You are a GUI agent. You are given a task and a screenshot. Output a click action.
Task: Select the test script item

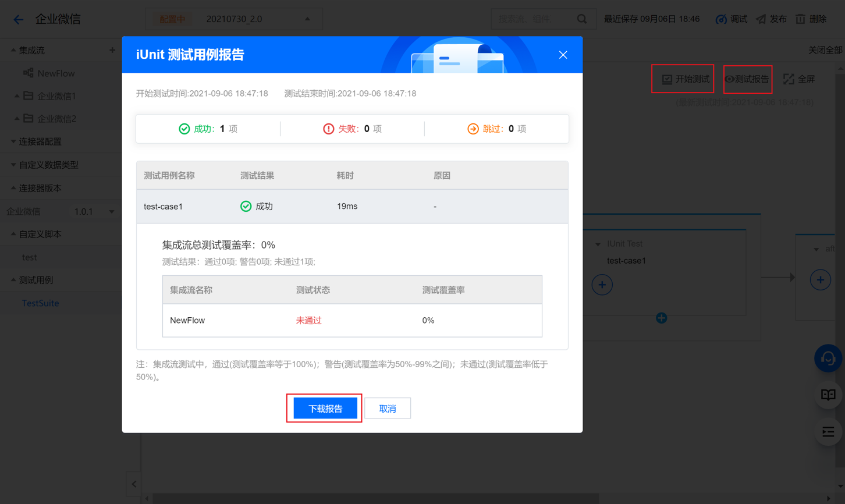[29, 257]
